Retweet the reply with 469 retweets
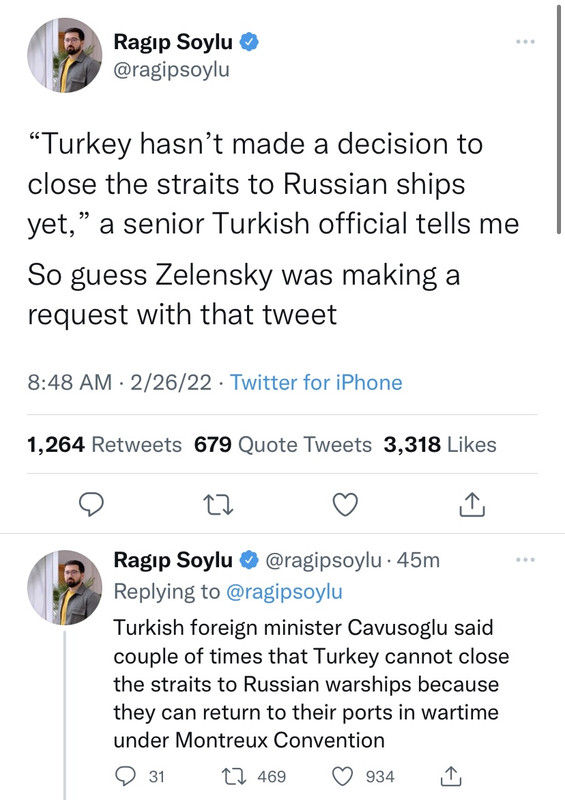Screen dimensions: 565x800 point(234,777)
